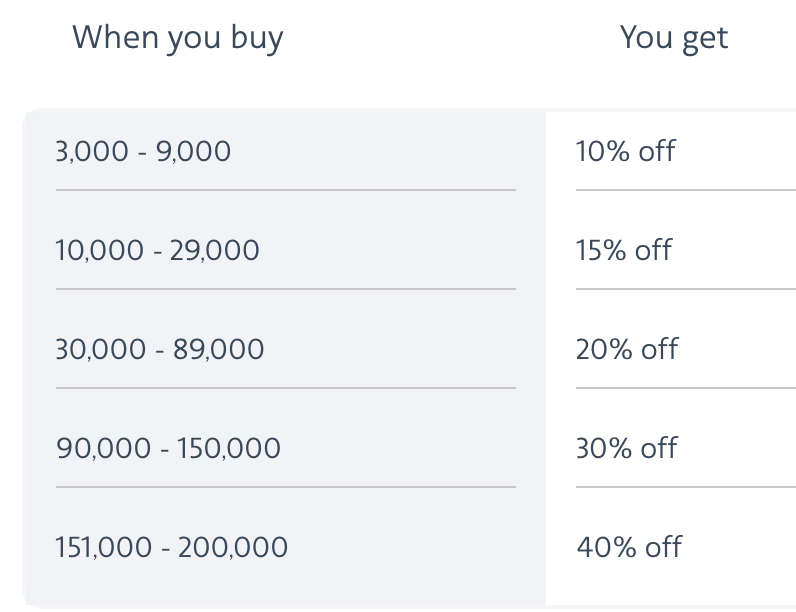Select the 10,000 - 29,000 quantity range

coord(157,250)
